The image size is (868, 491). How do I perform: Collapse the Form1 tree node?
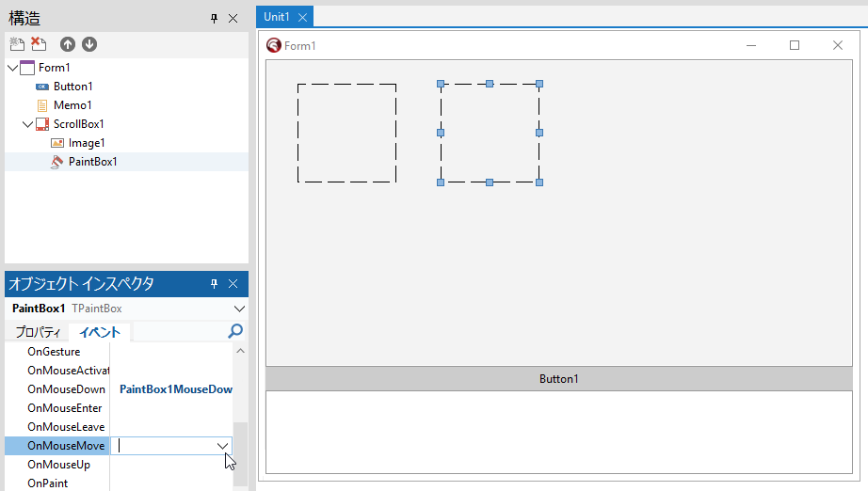[11, 68]
